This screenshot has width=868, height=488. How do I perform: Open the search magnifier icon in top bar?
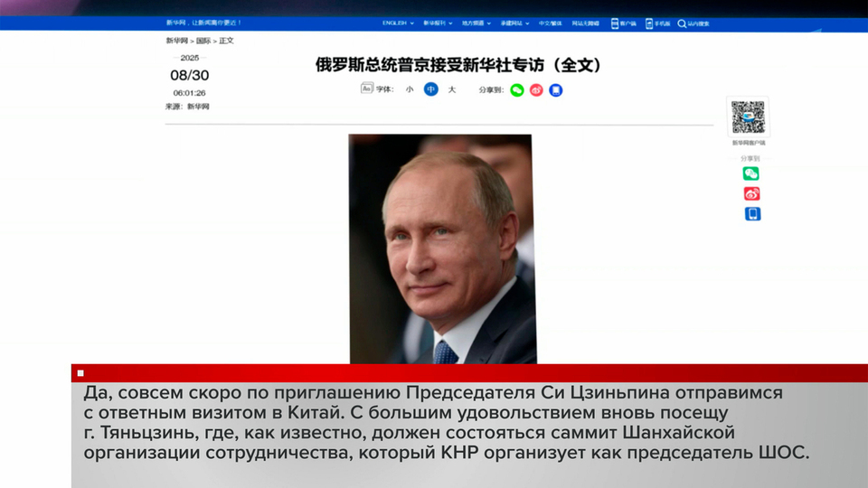coord(683,23)
